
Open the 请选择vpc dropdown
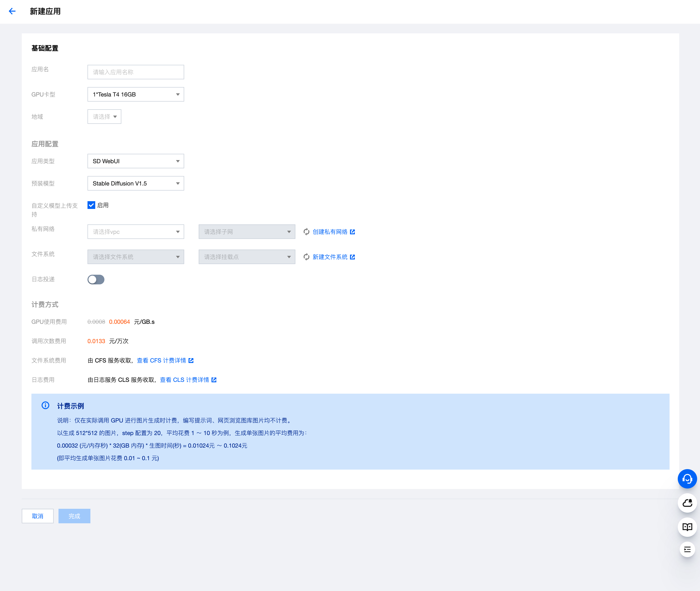[x=136, y=232]
